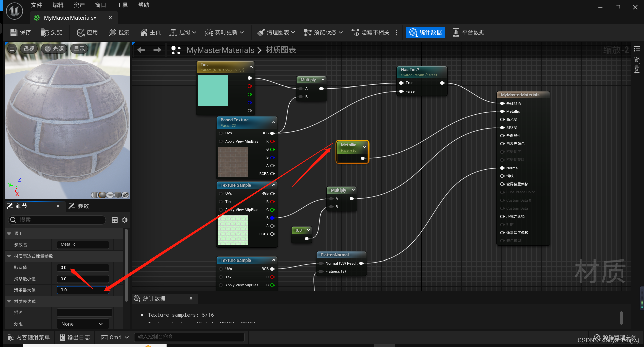Viewport: 644px width, 347px height.
Task: Collapse the Based Texture node
Action: (274, 122)
